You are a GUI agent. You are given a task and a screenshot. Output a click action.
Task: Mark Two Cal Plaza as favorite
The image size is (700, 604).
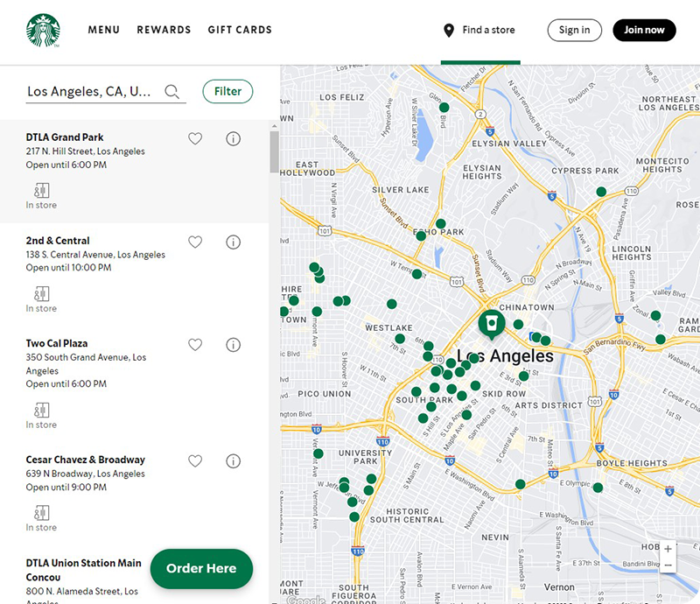coord(195,345)
